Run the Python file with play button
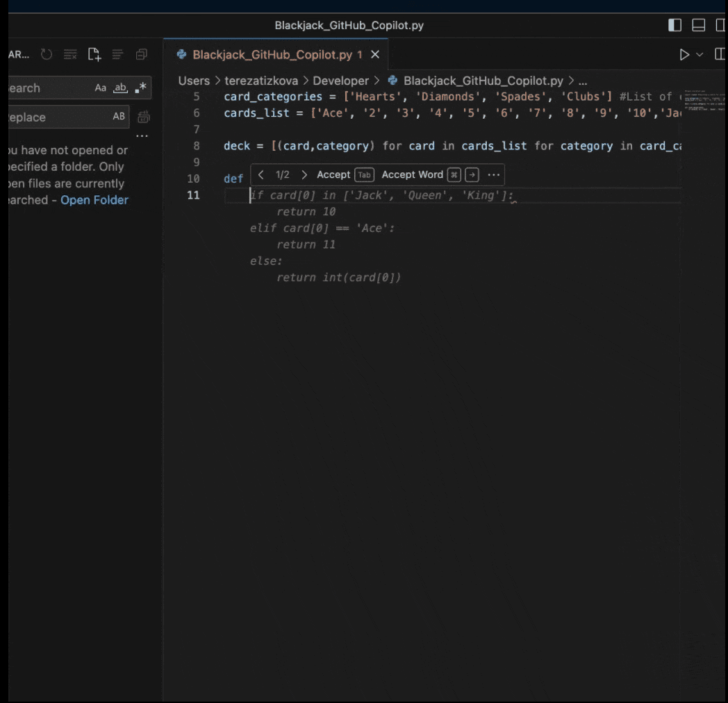The image size is (728, 703). point(684,54)
